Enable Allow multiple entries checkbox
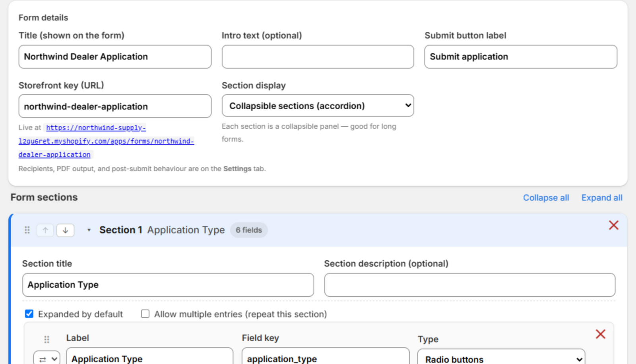This screenshot has width=636, height=364. tap(145, 314)
